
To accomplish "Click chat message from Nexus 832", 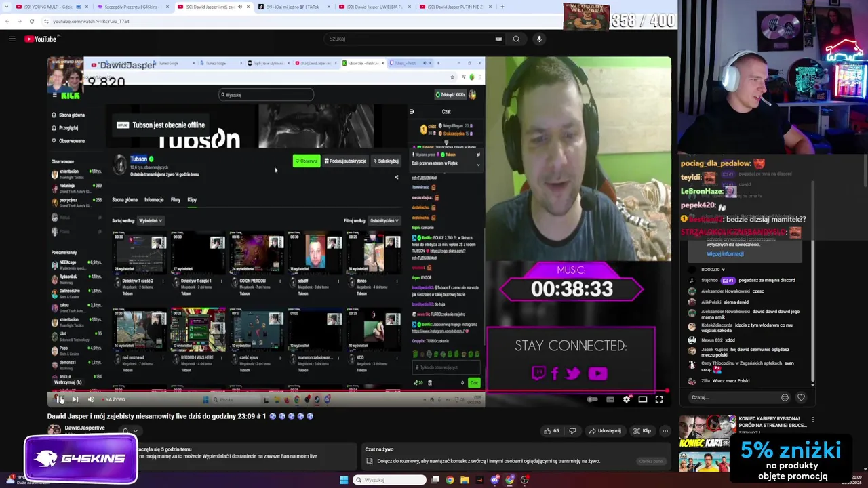I will [717, 340].
